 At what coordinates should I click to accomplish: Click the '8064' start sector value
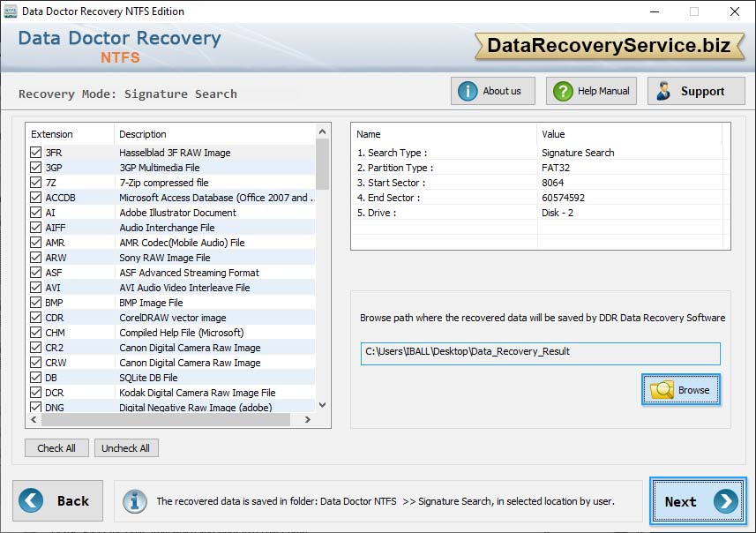(x=552, y=183)
